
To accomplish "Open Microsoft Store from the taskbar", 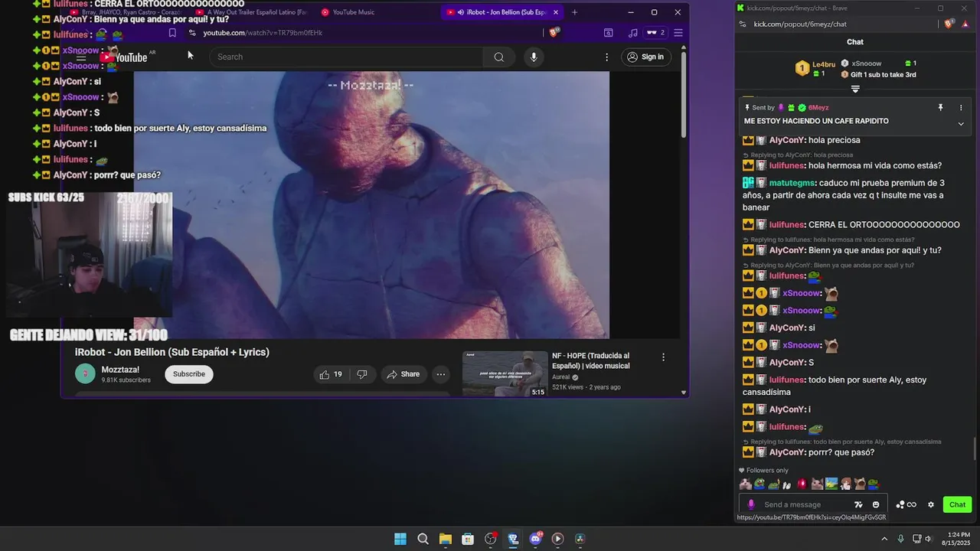I will click(x=468, y=539).
